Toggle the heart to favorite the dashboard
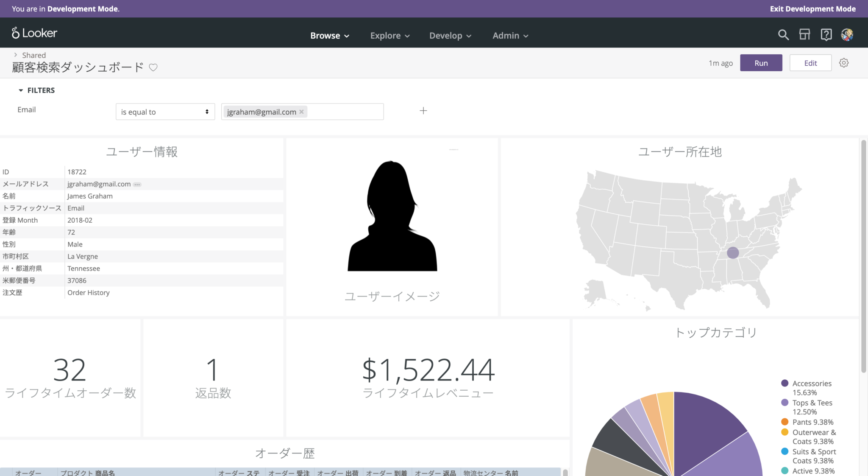868x476 pixels. [153, 67]
